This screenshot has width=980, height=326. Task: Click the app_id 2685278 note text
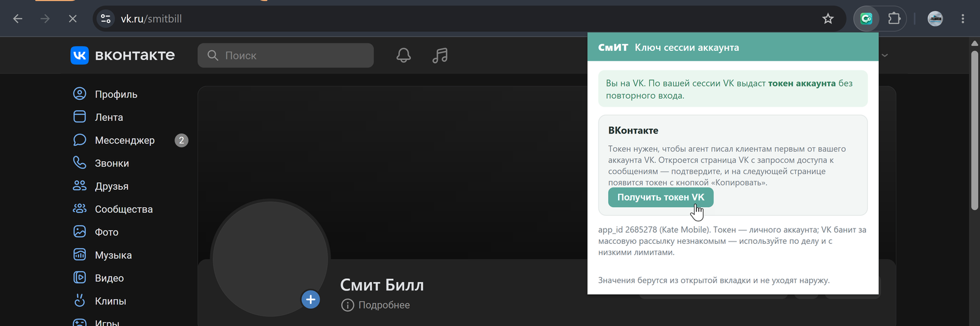tap(733, 241)
